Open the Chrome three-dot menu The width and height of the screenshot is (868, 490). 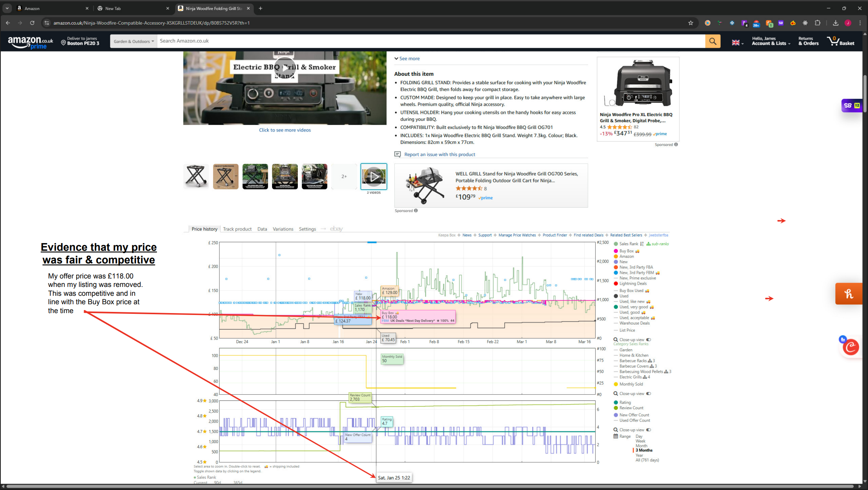[860, 23]
